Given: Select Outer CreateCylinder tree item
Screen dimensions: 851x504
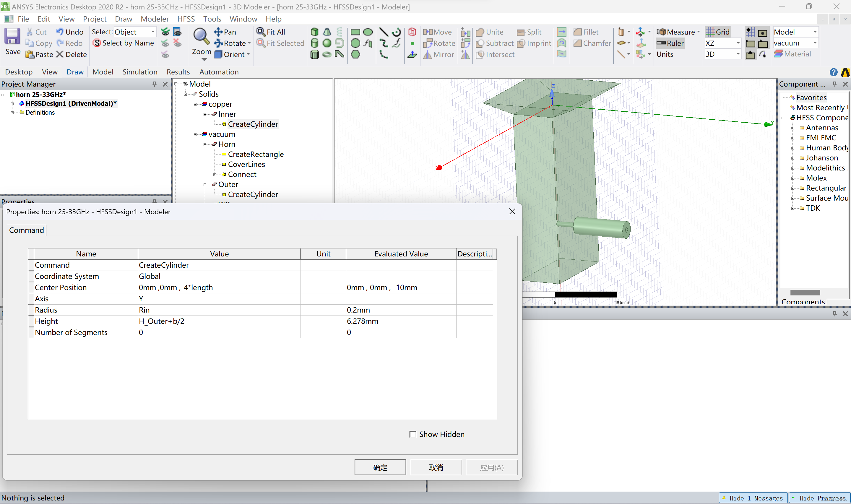Looking at the screenshot, I should click(253, 195).
